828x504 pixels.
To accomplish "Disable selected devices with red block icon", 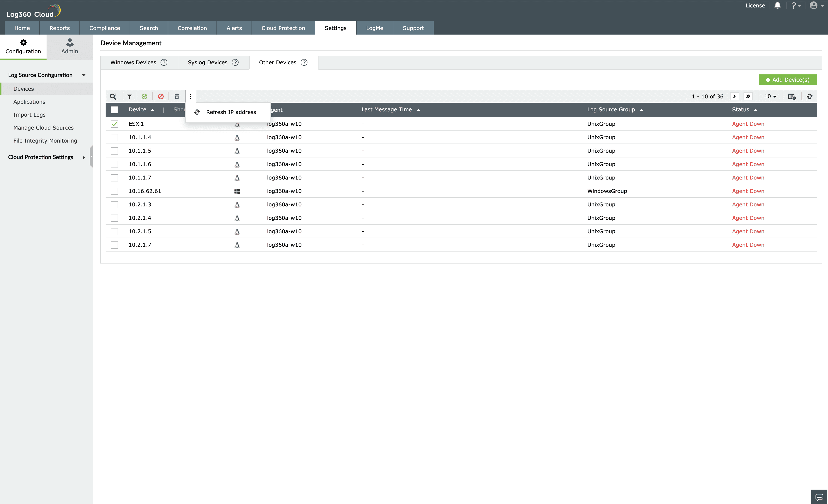I will [x=161, y=96].
